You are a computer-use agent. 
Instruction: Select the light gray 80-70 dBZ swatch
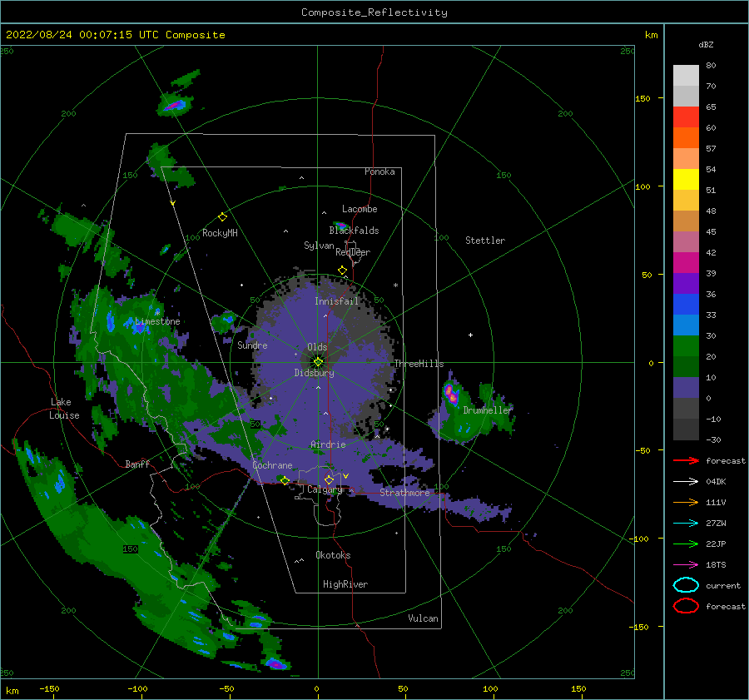pyautogui.click(x=686, y=76)
